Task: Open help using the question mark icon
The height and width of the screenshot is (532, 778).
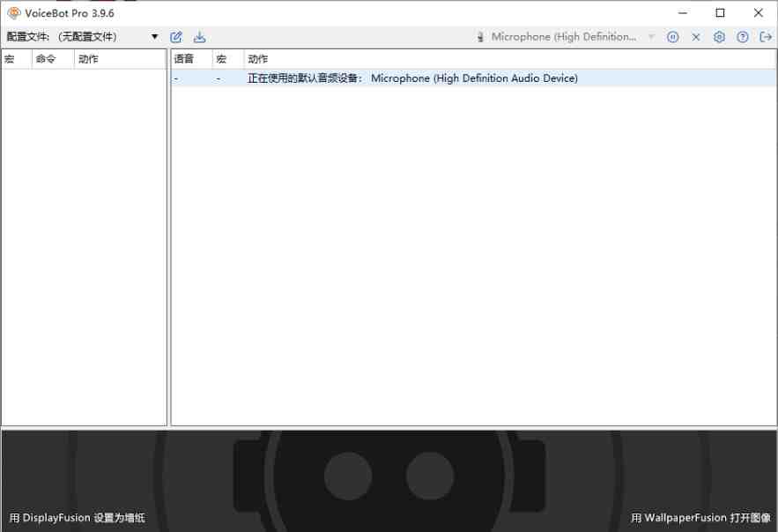Action: point(740,36)
